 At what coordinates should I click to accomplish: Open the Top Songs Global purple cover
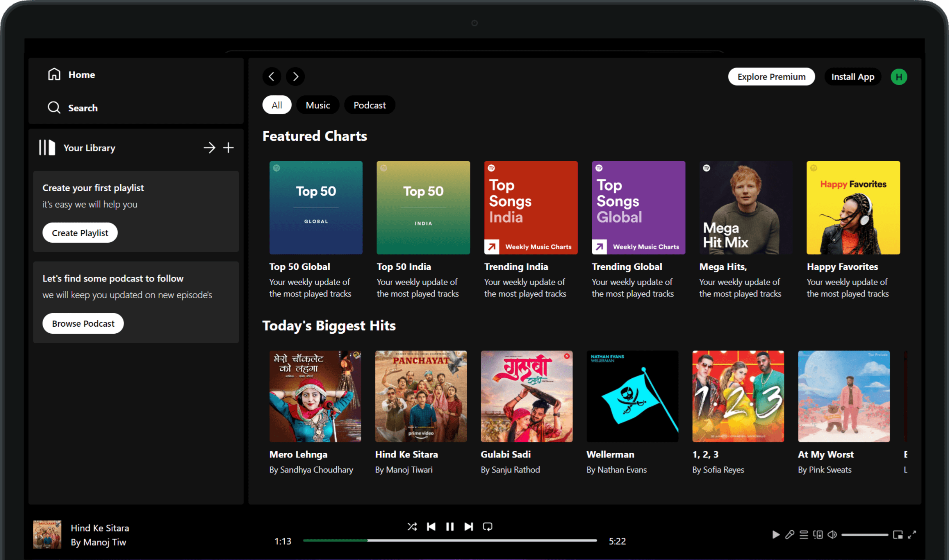click(638, 208)
